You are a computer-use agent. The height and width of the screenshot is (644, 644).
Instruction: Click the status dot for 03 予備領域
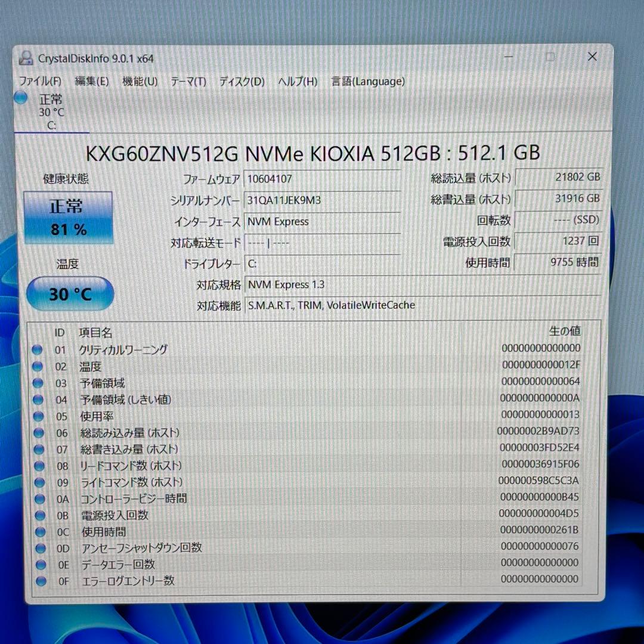point(38,383)
